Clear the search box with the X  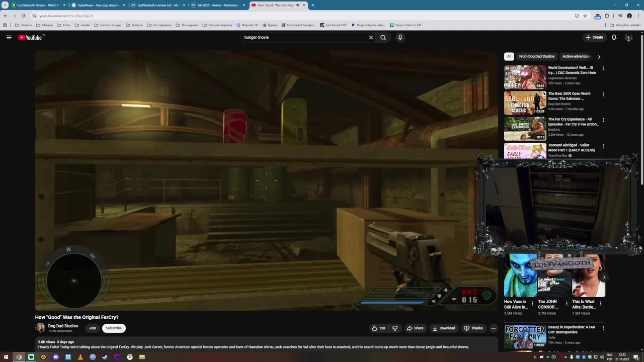(x=371, y=37)
